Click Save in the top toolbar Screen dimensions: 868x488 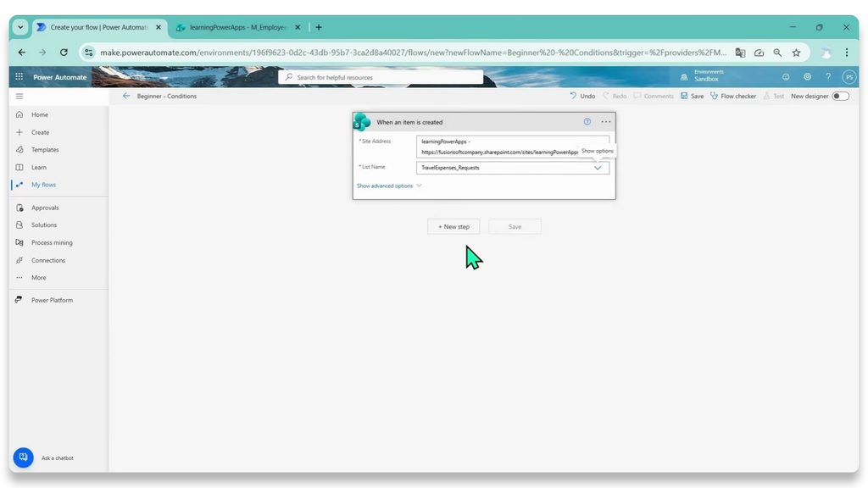[x=692, y=96]
